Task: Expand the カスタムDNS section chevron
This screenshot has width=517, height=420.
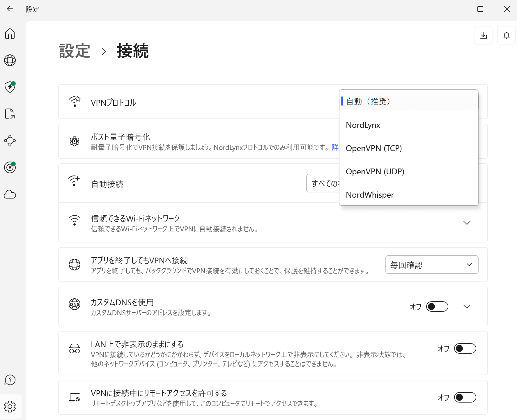Action: pyautogui.click(x=467, y=306)
